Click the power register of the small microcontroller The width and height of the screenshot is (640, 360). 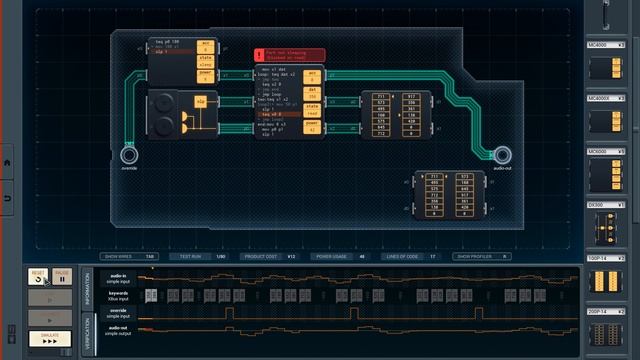(x=205, y=76)
